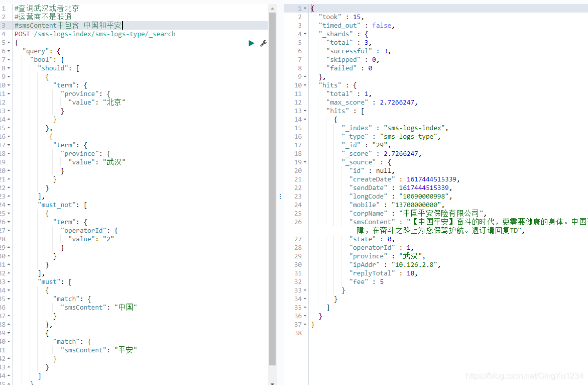Screen dimensions: 588x385
Task: Click the collapsed-block arrow next to line 9
Action: [304, 76]
